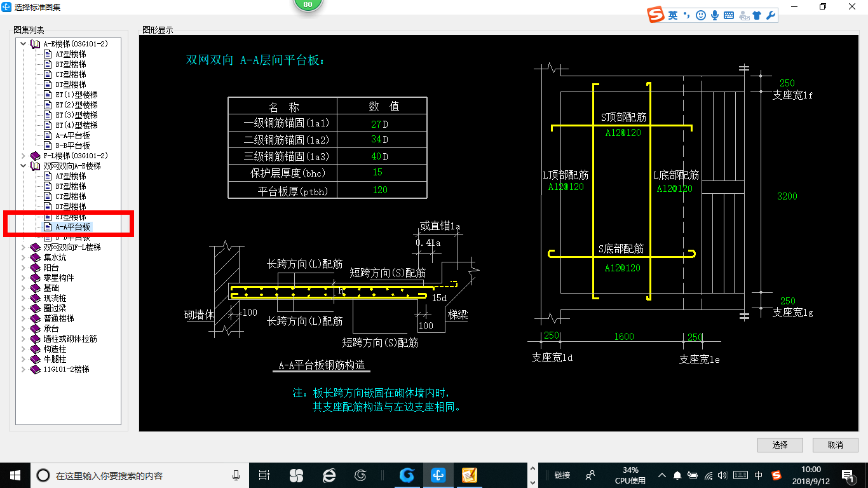Select ET(4)型楼梯 in the atlas tree
Viewport: 868px width, 488px height.
click(76, 125)
